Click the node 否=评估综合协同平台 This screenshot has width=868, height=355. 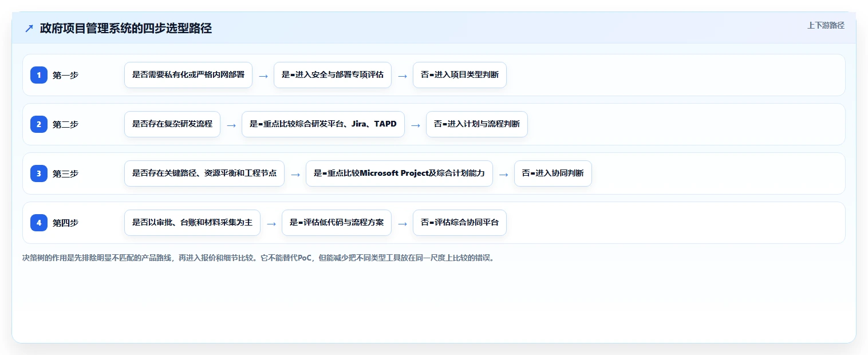pos(460,223)
